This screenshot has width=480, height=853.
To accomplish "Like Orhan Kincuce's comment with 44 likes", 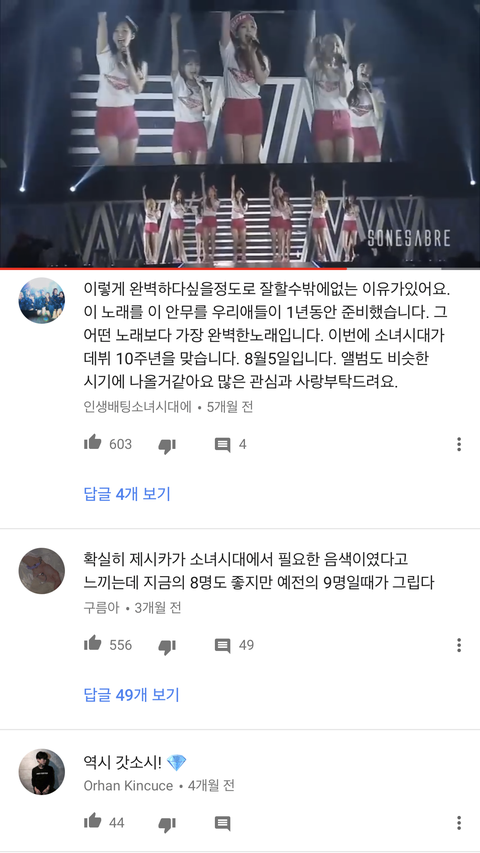I will pos(93,822).
